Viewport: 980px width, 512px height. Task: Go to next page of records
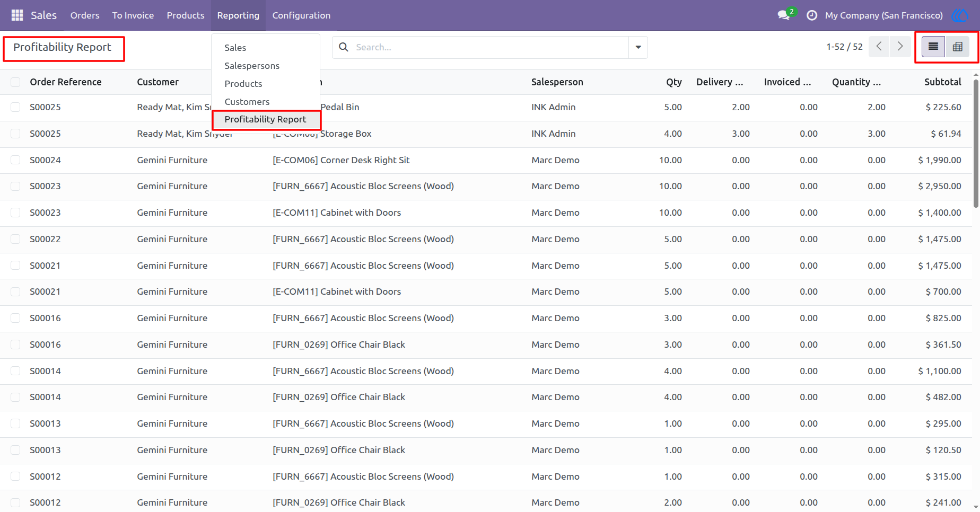[x=900, y=47]
